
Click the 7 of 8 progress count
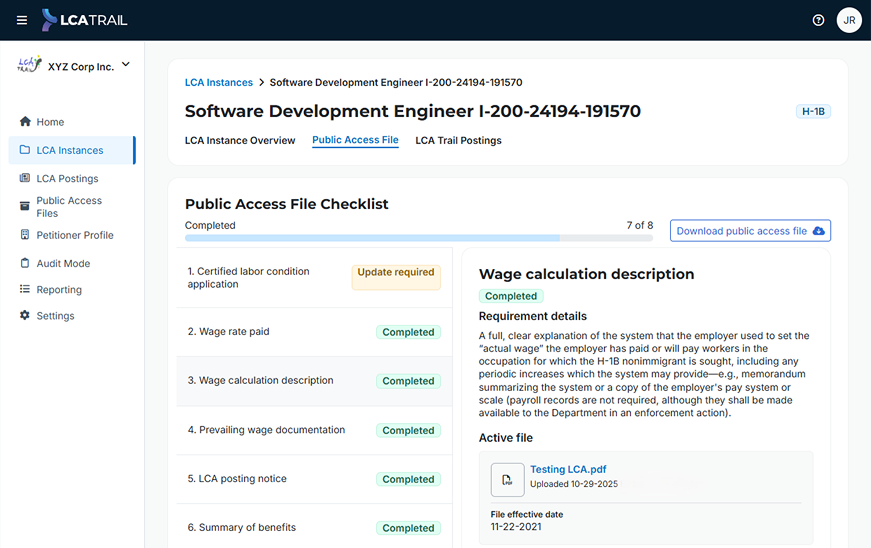coord(640,225)
